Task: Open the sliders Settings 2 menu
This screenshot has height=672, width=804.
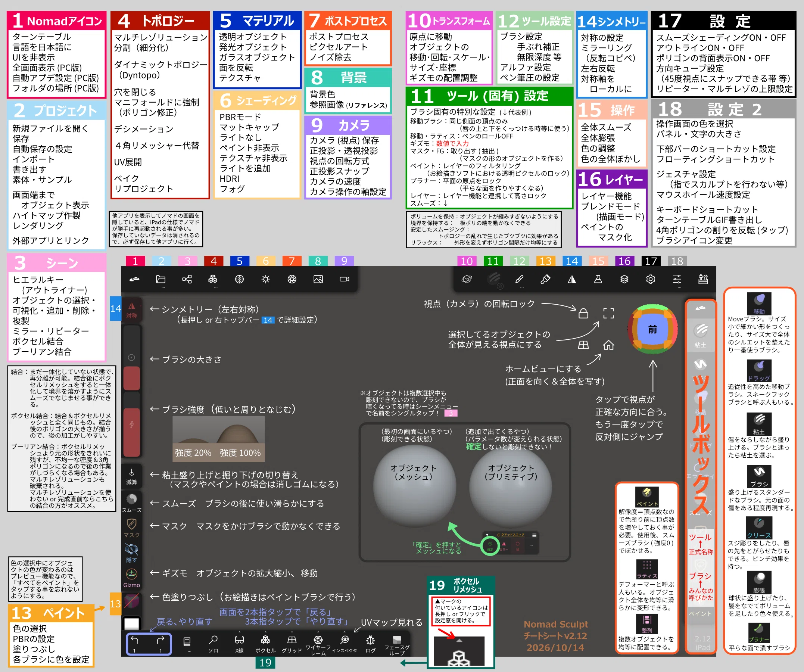Action: pyautogui.click(x=677, y=279)
